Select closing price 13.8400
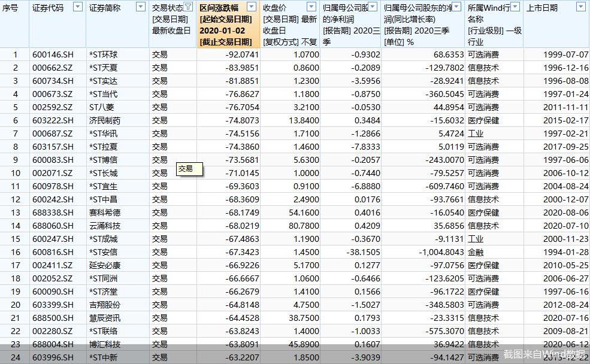 pyautogui.click(x=304, y=120)
